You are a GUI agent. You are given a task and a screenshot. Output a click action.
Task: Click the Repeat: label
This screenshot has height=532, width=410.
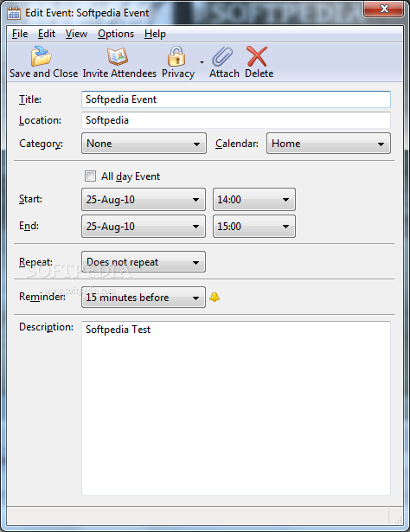[35, 262]
